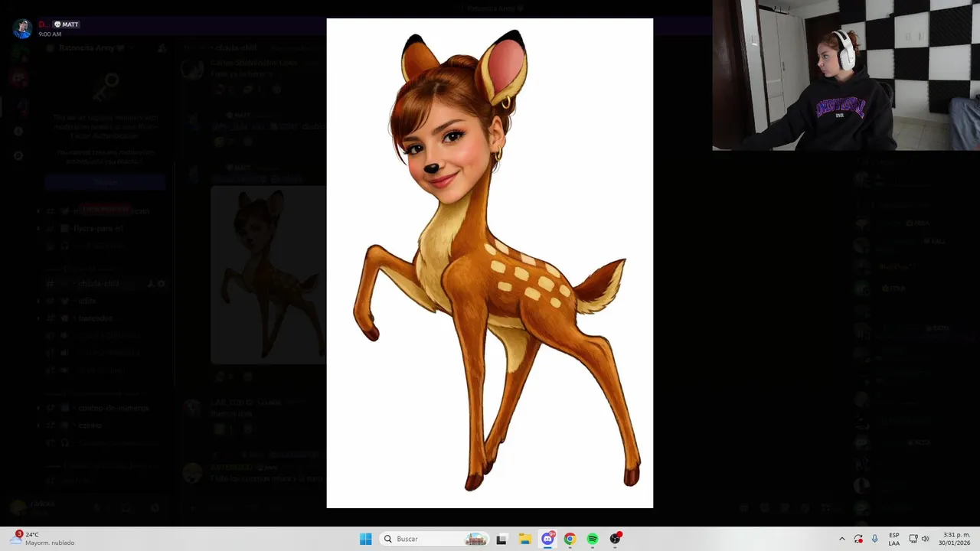Image resolution: width=980 pixels, height=551 pixels.
Task: Click the sync status tray icon
Action: [x=858, y=539]
